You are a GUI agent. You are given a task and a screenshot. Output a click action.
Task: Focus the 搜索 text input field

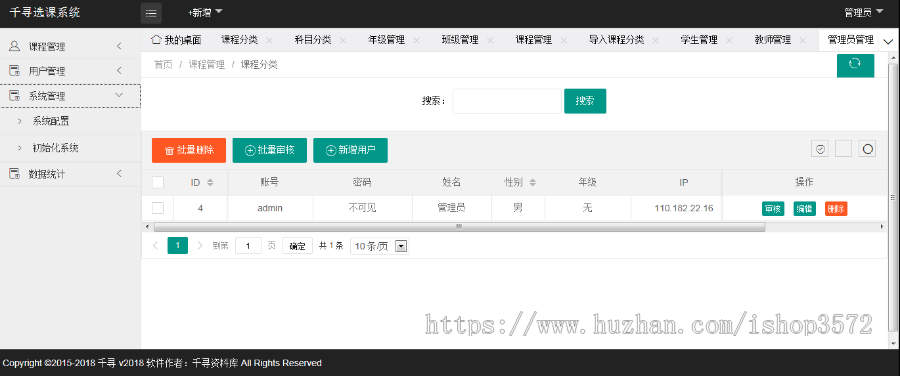(507, 101)
